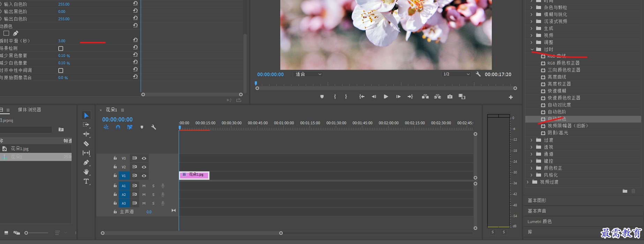Open the 基本图形 panel
644x244 pixels.
coord(537,200)
